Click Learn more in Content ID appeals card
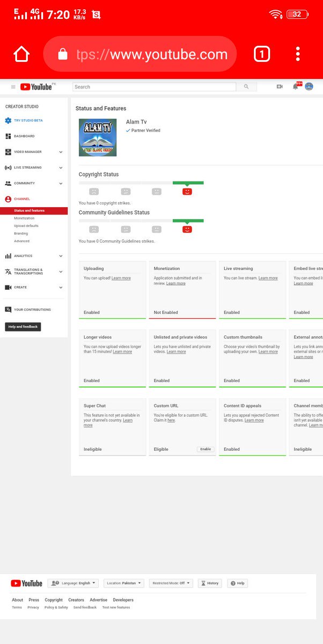The height and width of the screenshot is (644, 323). 254,420
